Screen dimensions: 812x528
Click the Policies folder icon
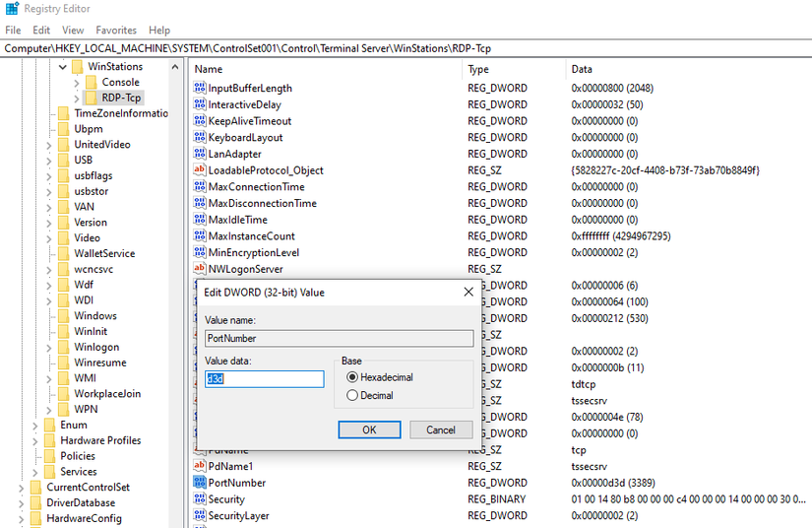50,456
